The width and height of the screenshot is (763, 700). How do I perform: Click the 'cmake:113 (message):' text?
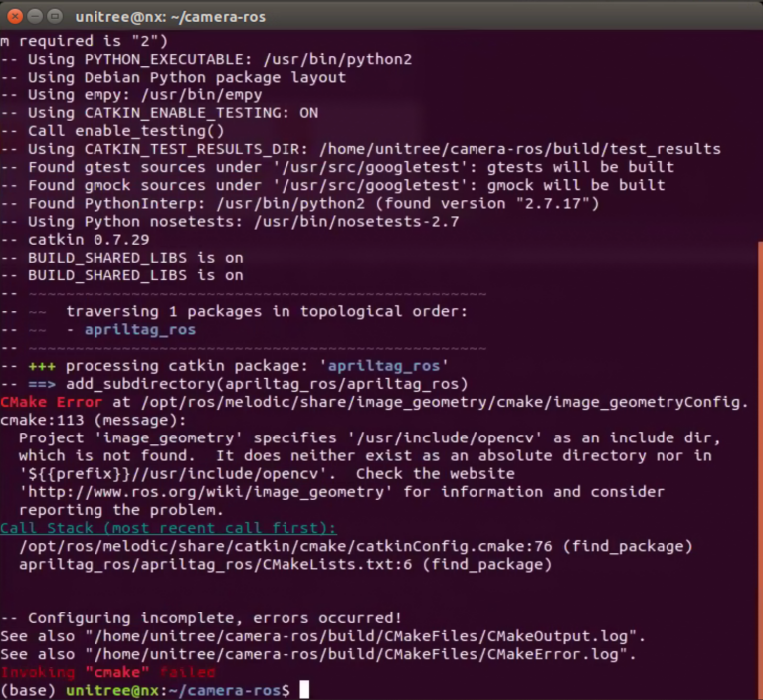click(x=93, y=420)
